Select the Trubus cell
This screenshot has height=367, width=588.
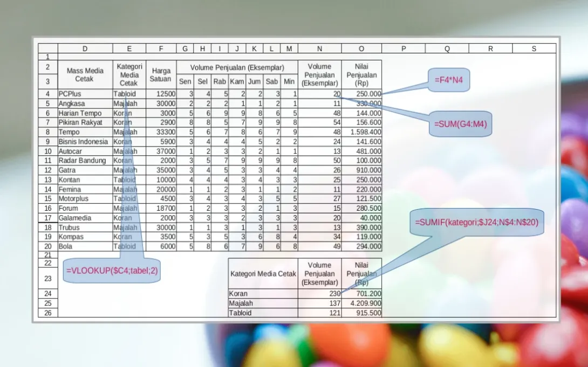pos(85,227)
